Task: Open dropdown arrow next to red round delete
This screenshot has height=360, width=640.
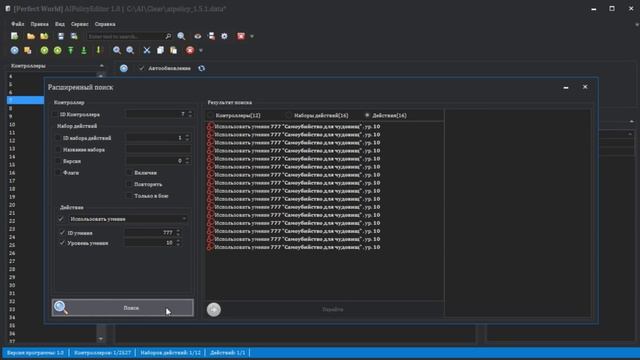Action: pos(201,50)
